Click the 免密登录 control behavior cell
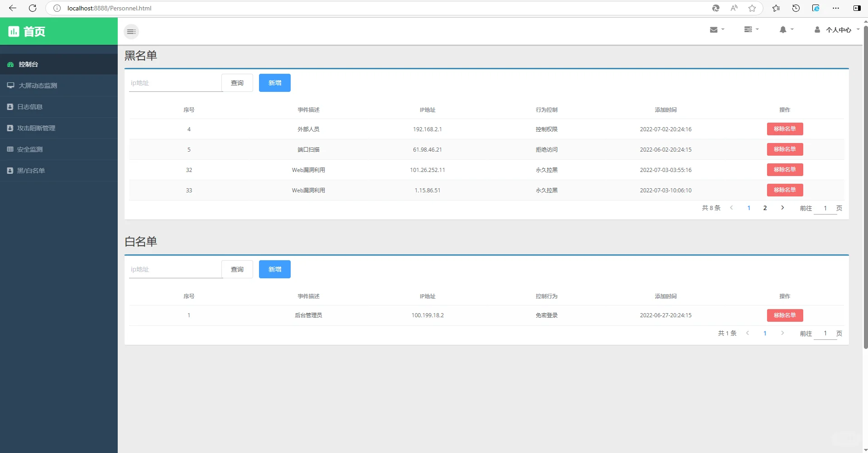This screenshot has width=868, height=453. click(547, 315)
